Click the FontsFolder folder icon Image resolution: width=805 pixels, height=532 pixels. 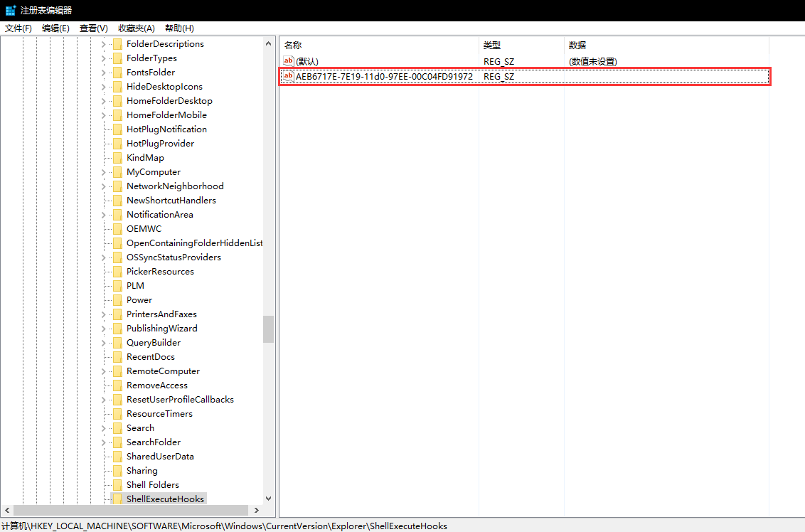point(117,73)
